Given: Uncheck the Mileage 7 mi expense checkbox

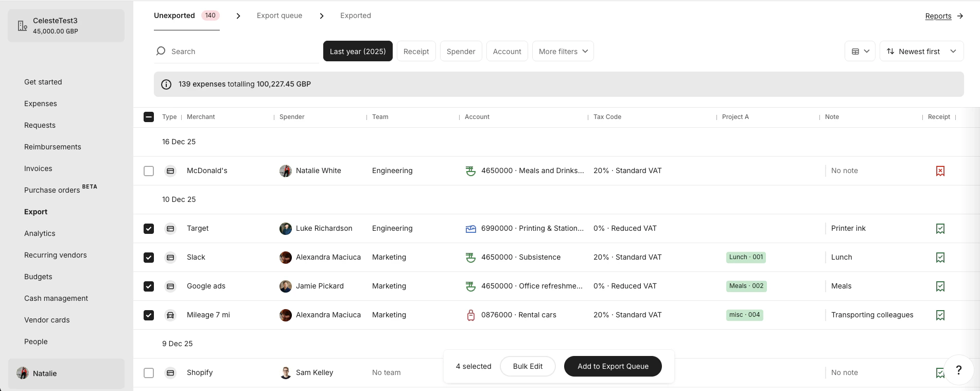Looking at the screenshot, I should tap(149, 315).
